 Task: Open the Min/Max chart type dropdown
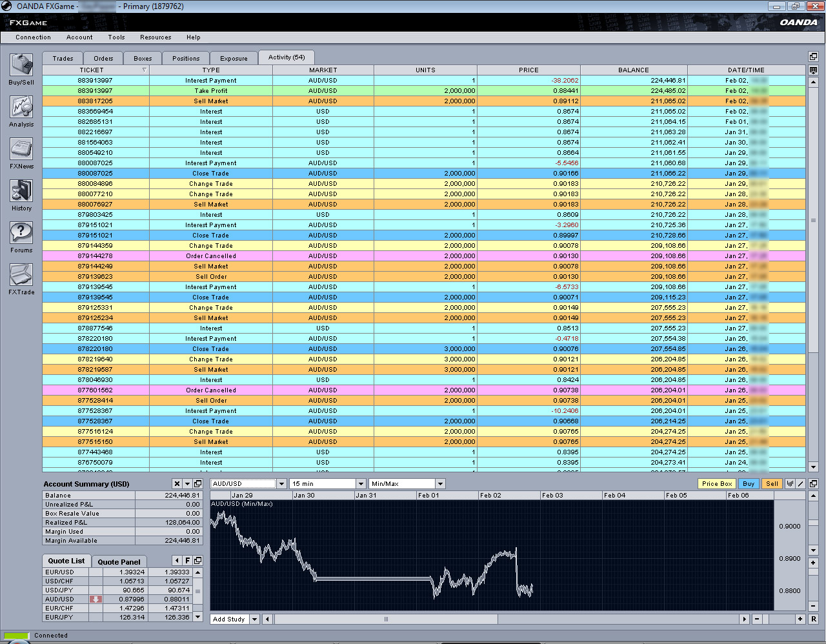[x=440, y=483]
